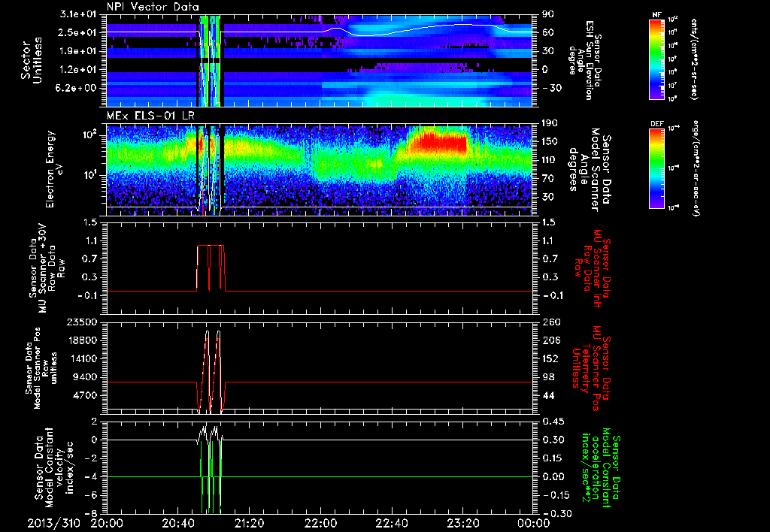Click the "2013/310" date label
Image resolution: width=770 pixels, height=532 pixels.
tap(53, 523)
